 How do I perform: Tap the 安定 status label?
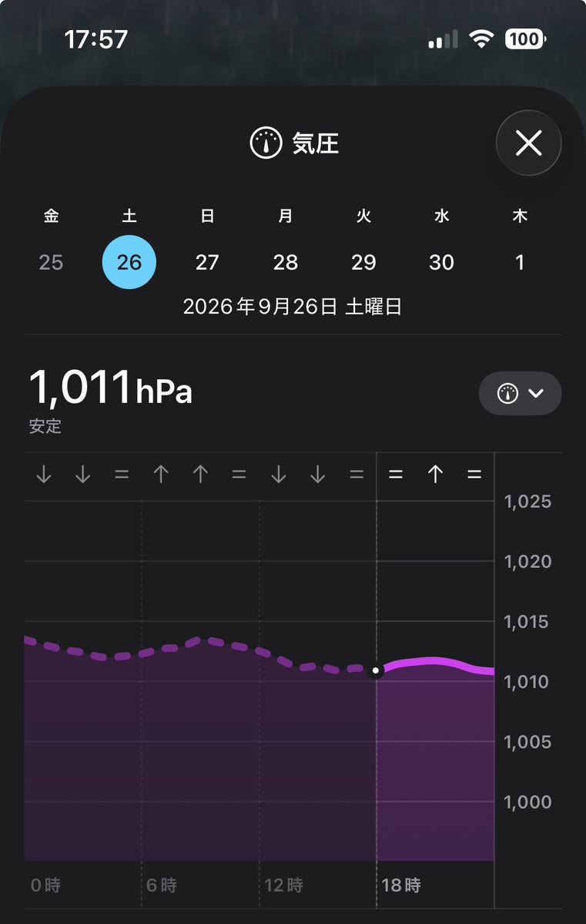[45, 426]
